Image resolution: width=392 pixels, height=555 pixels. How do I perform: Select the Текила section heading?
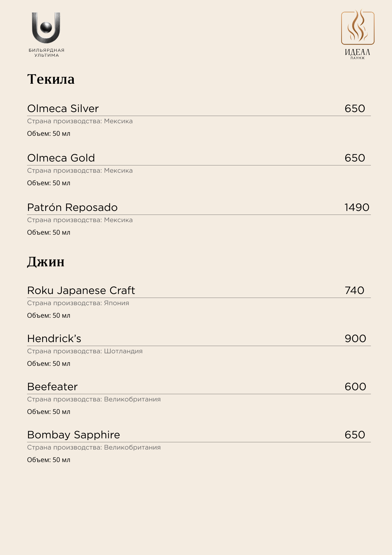[x=51, y=79]
